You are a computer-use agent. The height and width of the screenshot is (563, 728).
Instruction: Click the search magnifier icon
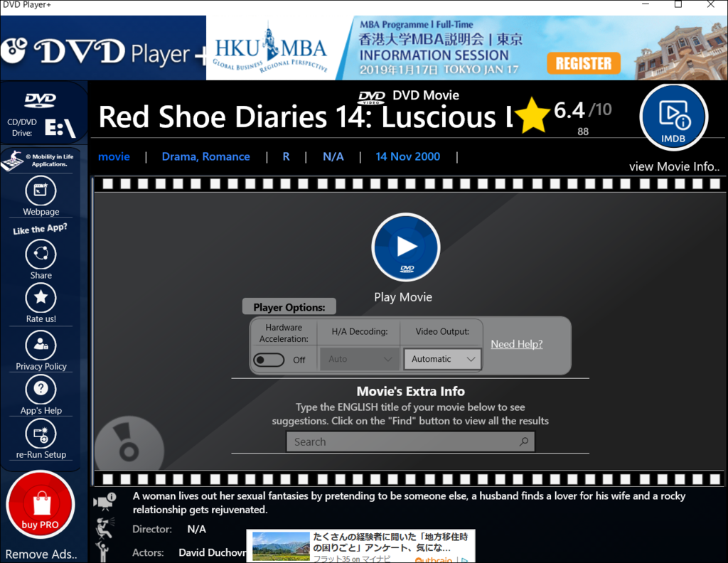click(x=524, y=441)
